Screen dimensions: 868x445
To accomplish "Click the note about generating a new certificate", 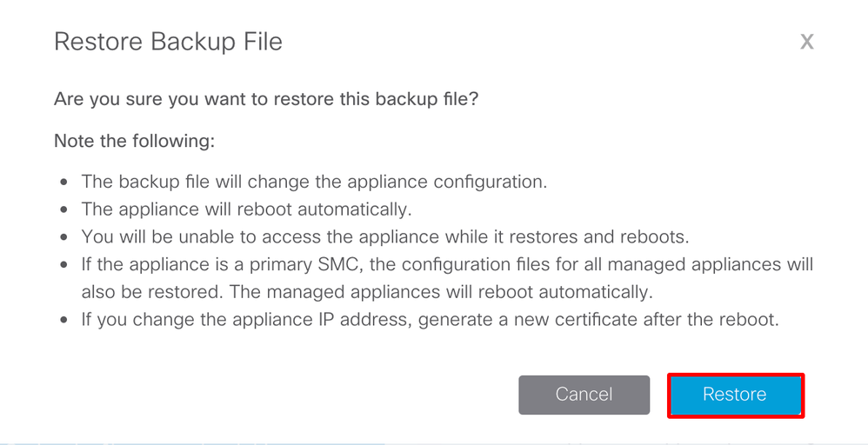I will coord(431,319).
